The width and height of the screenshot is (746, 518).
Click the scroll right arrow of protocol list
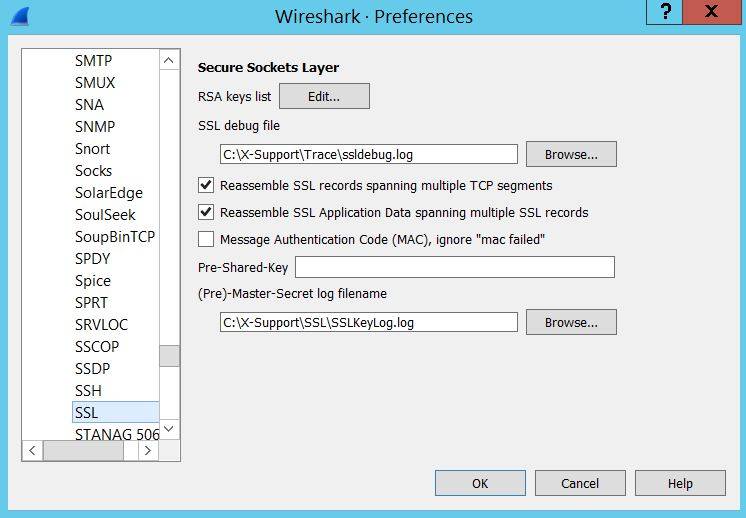[x=148, y=450]
